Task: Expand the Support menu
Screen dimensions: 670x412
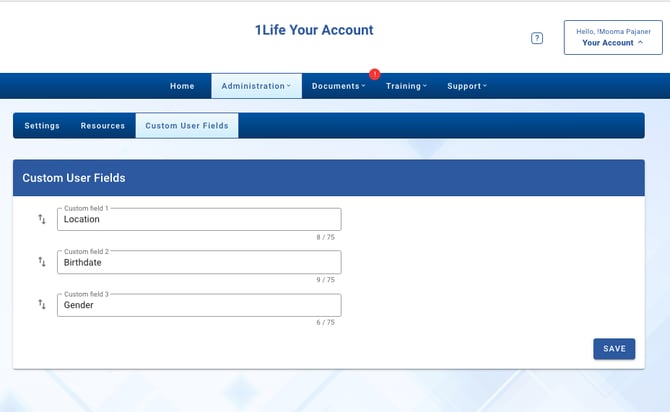Action: coord(467,86)
